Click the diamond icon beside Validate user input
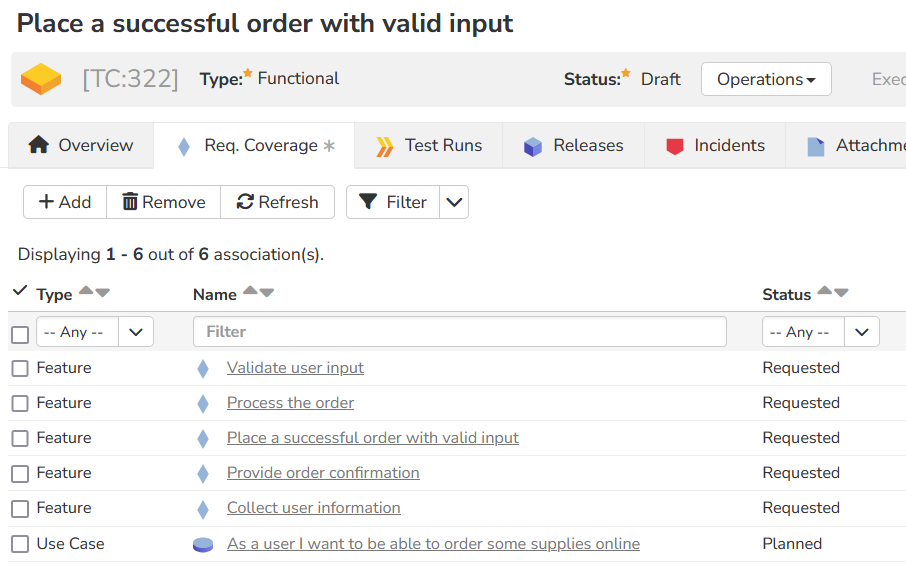The height and width of the screenshot is (565, 906). tap(203, 369)
